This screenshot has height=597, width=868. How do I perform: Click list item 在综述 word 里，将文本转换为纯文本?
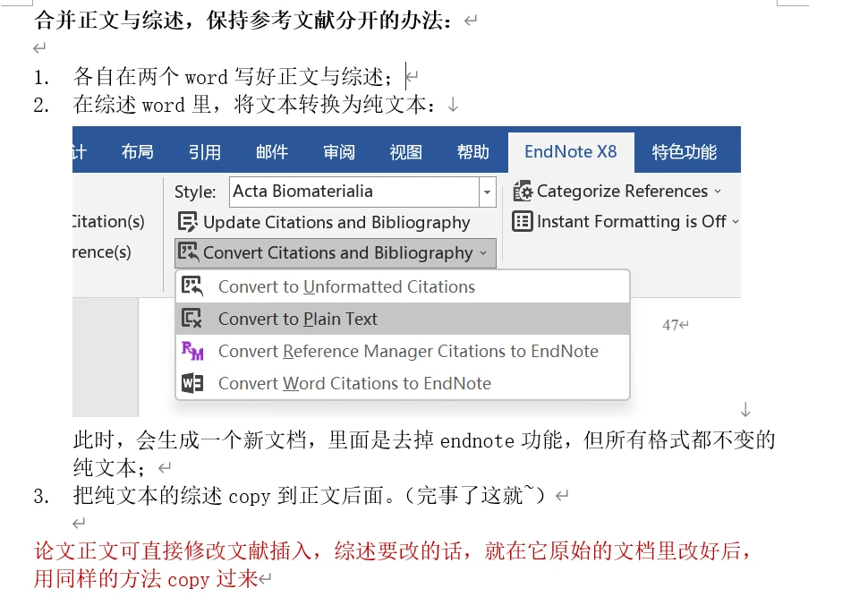(x=254, y=104)
